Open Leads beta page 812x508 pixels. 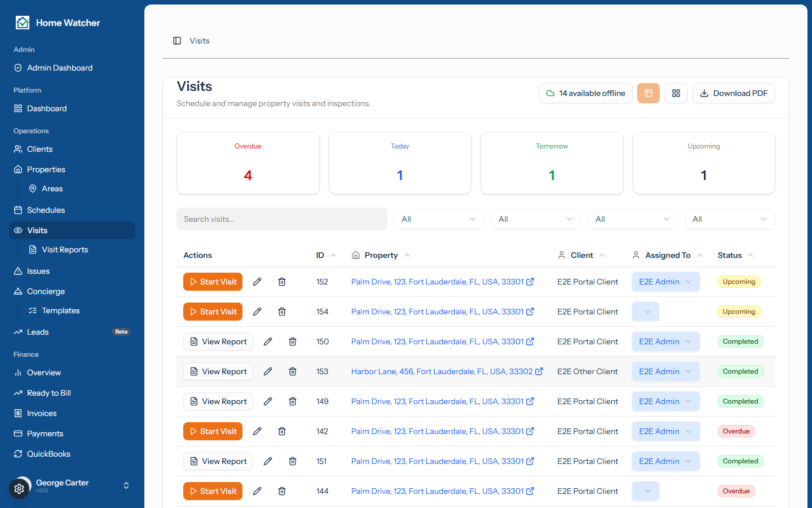point(72,332)
